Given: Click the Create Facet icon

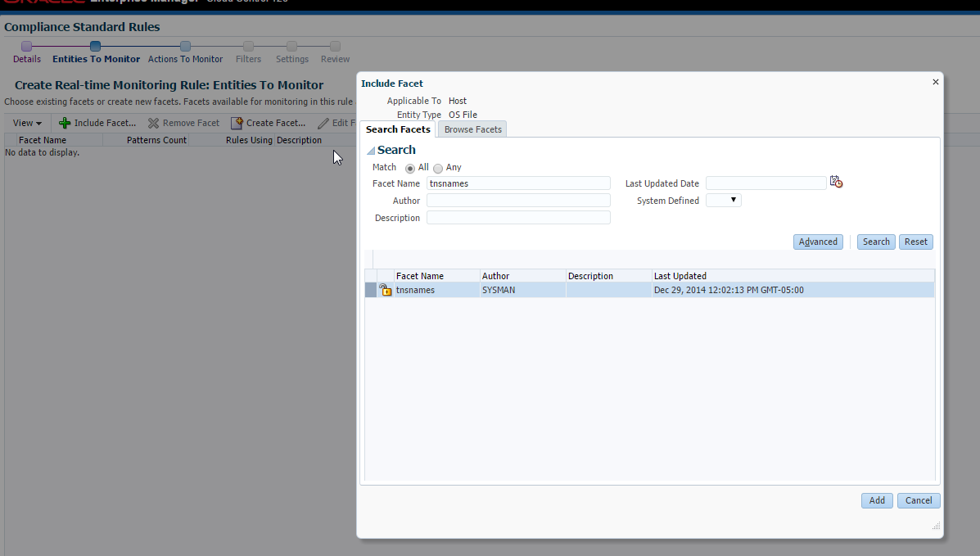Looking at the screenshot, I should click(x=237, y=123).
